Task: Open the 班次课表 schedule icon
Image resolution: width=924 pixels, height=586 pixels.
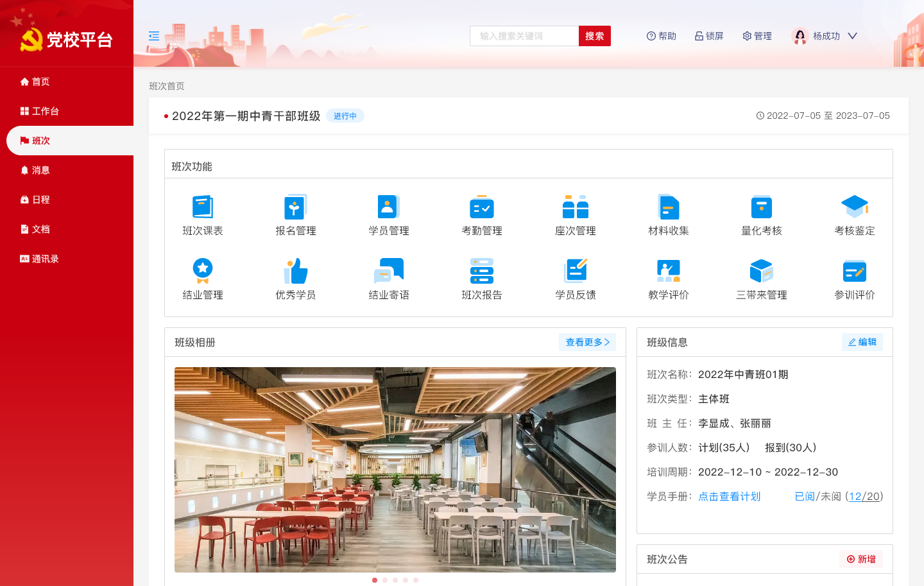Action: 203,207
